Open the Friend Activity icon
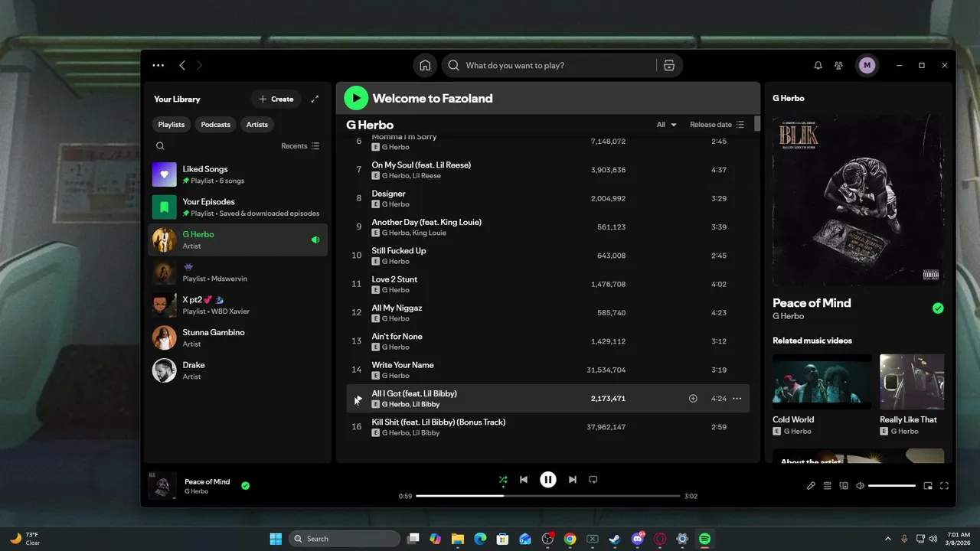The height and width of the screenshot is (551, 980). pyautogui.click(x=839, y=66)
